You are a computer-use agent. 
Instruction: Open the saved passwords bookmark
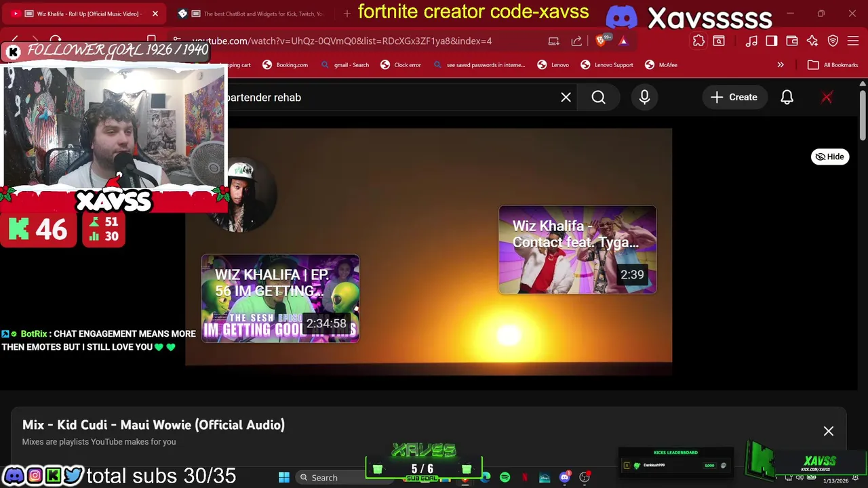(x=479, y=65)
